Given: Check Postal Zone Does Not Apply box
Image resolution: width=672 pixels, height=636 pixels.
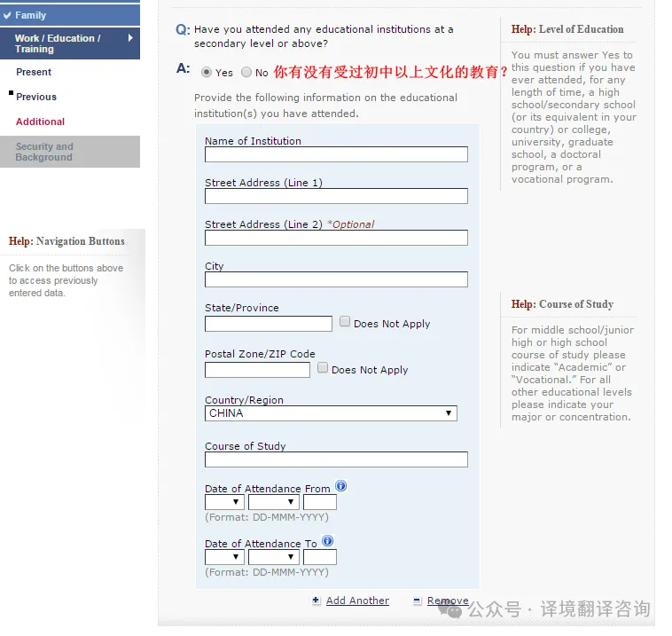Looking at the screenshot, I should pos(323,368).
